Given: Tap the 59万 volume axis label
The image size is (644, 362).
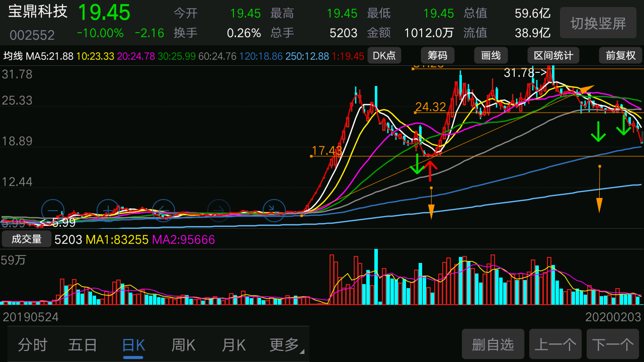Looking at the screenshot, I should pyautogui.click(x=14, y=260).
